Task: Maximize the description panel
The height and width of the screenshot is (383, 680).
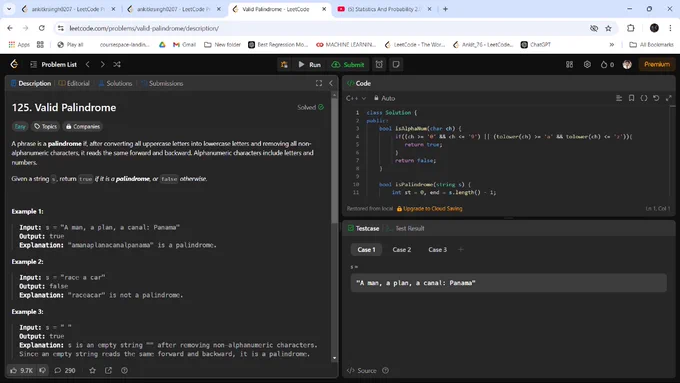Action: tap(319, 83)
